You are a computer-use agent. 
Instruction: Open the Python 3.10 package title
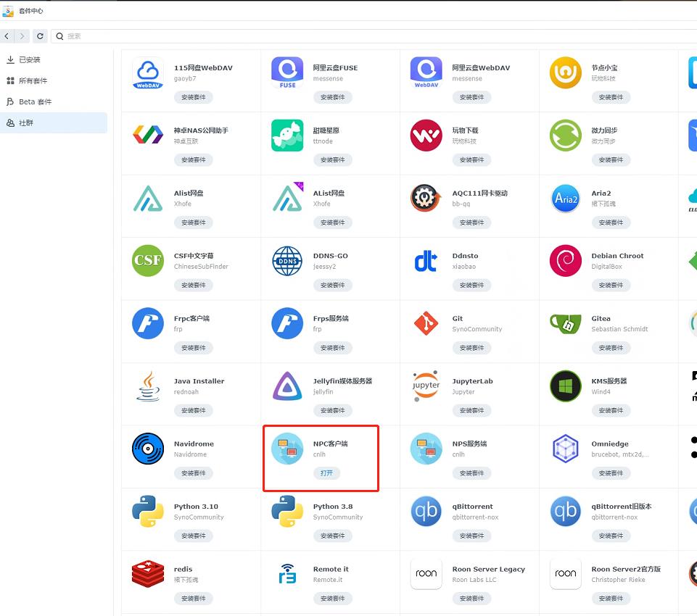pyautogui.click(x=196, y=507)
